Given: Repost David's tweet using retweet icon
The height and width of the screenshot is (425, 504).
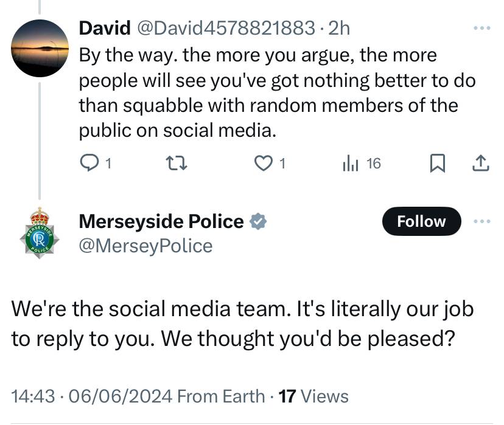Looking at the screenshot, I should (176, 163).
